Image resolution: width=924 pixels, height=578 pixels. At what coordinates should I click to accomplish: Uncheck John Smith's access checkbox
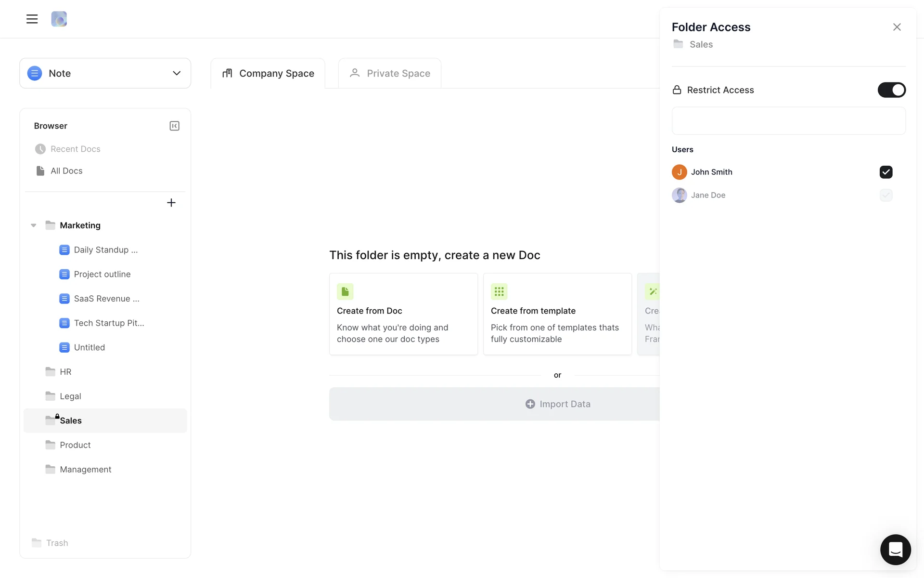point(885,172)
